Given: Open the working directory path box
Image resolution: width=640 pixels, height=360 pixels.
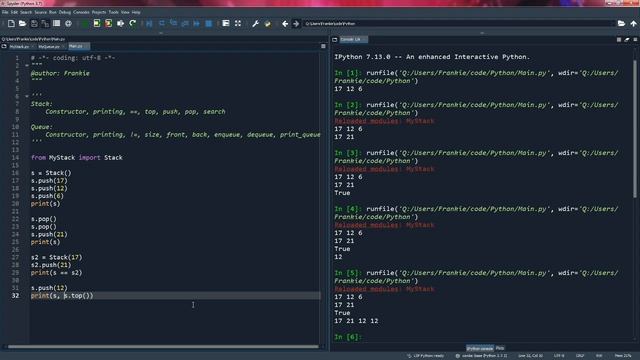Looking at the screenshot, I should [458, 24].
